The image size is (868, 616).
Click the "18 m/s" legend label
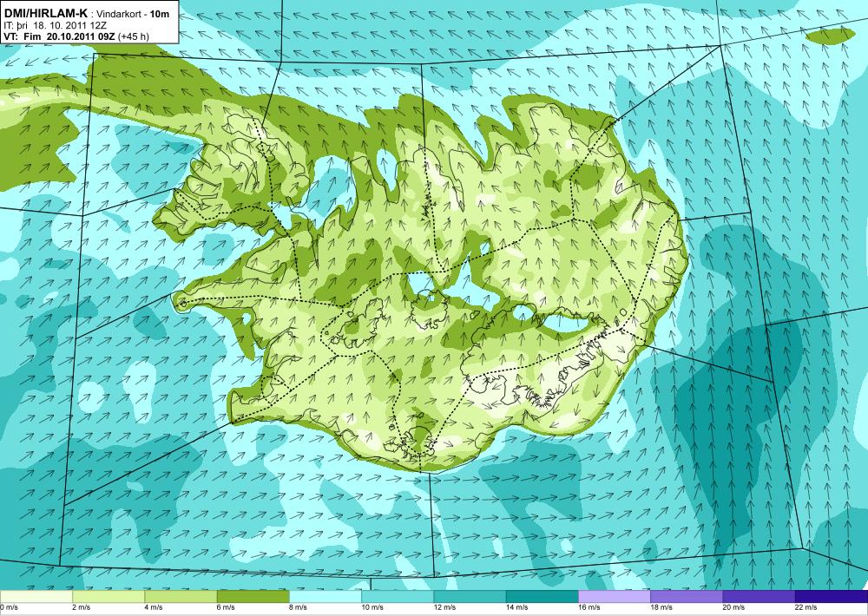(662, 607)
